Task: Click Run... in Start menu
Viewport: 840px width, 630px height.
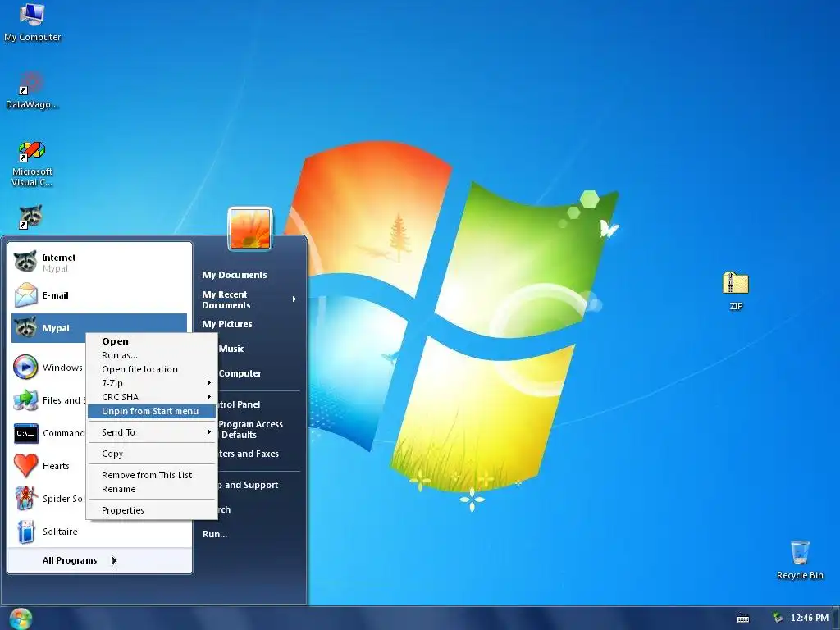Action: tap(215, 534)
